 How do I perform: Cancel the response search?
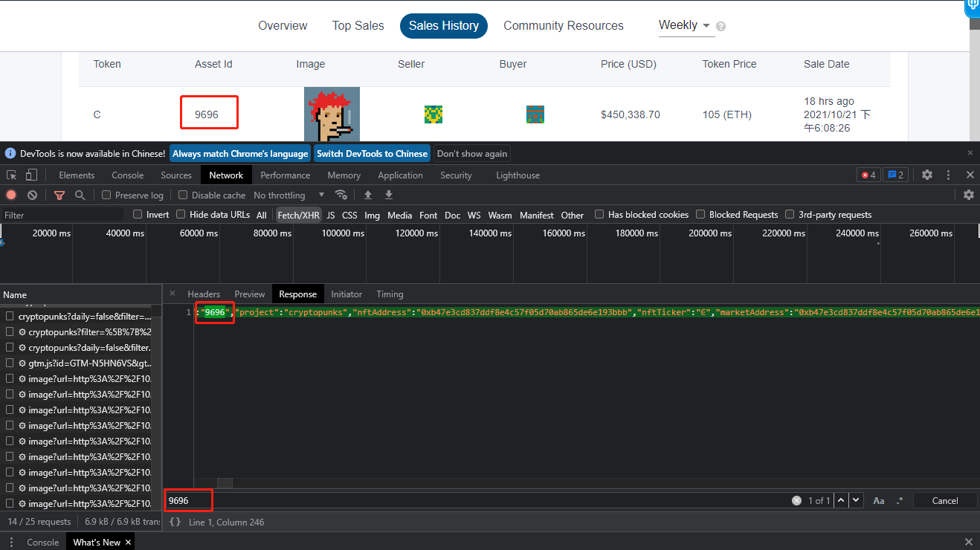tap(945, 500)
